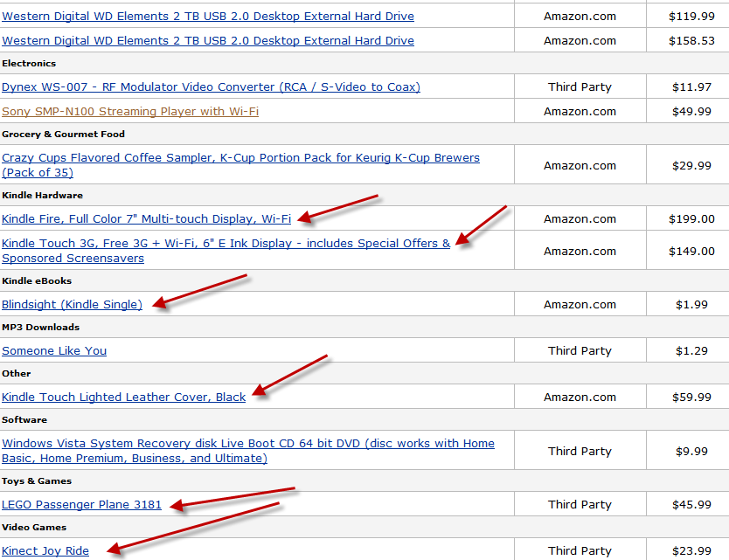Click the Third Party seller for Dynex WS-007
The height and width of the screenshot is (560, 729).
580,87
